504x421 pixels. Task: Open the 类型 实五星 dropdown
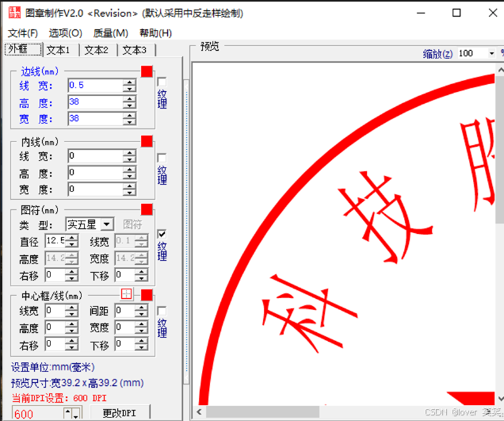107,224
